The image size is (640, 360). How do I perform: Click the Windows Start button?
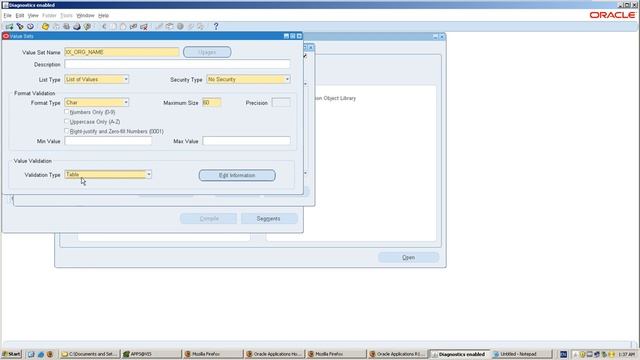pos(11,354)
